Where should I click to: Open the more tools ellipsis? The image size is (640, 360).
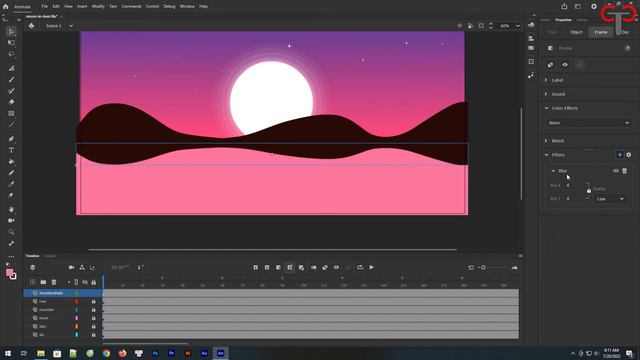coord(11,257)
